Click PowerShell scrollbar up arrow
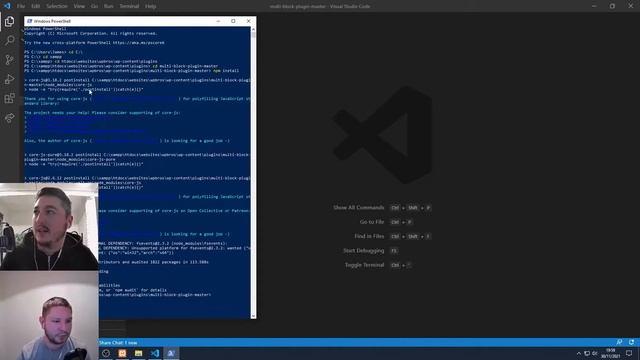Image resolution: width=640 pixels, height=360 pixels. coord(253,29)
